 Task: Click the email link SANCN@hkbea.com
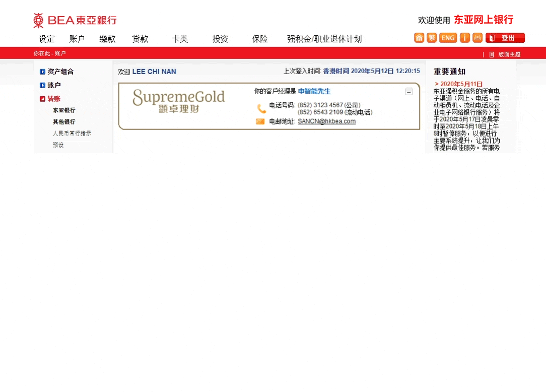[326, 121]
